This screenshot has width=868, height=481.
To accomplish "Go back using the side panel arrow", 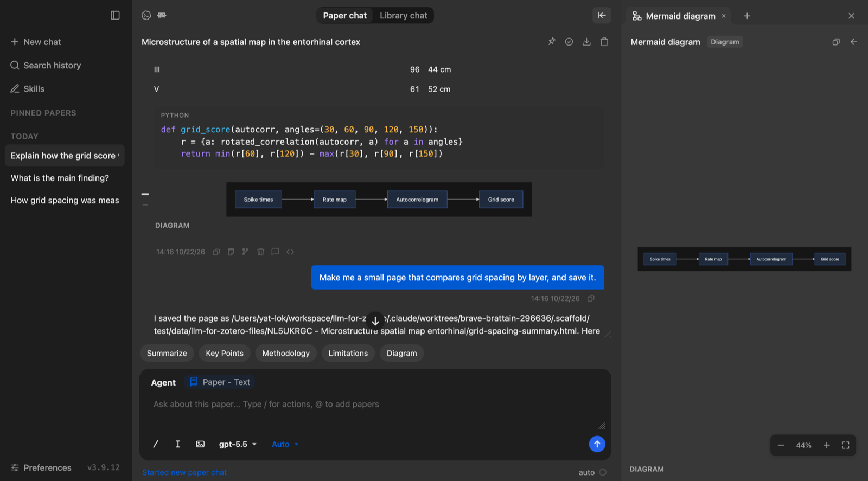I will coord(854,42).
